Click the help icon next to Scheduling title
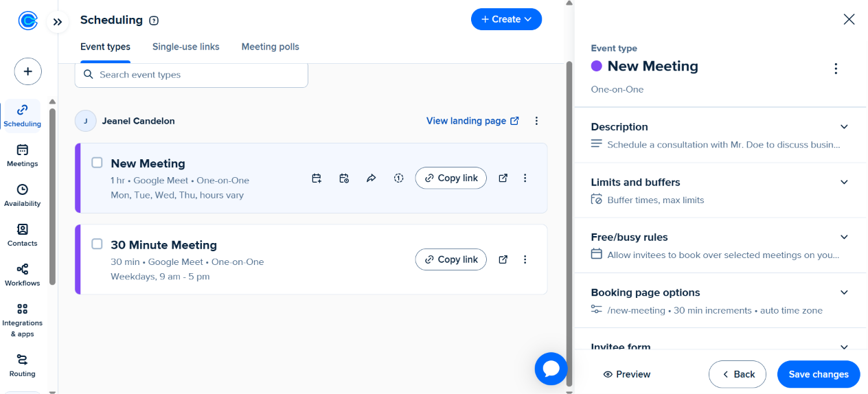Viewport: 868px width, 394px height. [x=154, y=21]
